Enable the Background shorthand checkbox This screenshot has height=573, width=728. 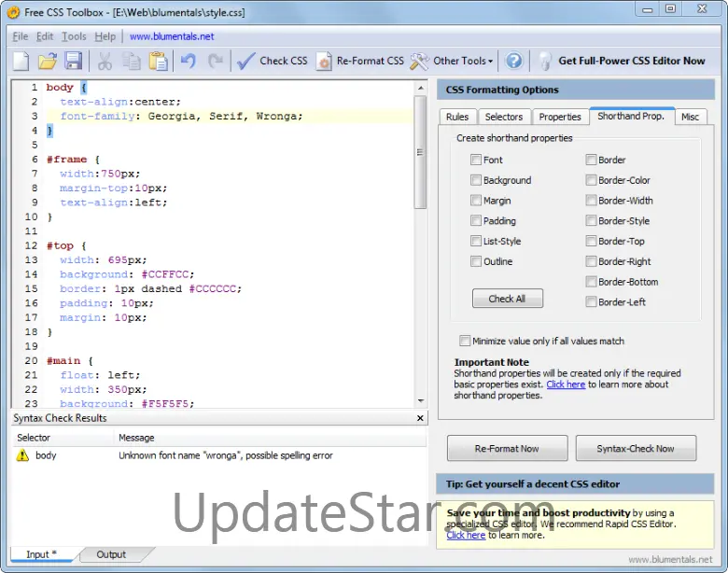tap(475, 180)
